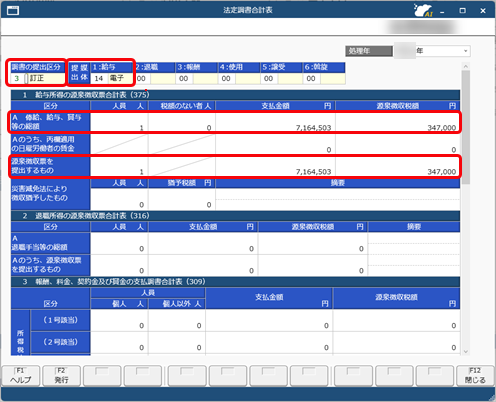The width and height of the screenshot is (496, 402).
Task: Minimize the 法定調書合計表 window
Action: click(442, 11)
